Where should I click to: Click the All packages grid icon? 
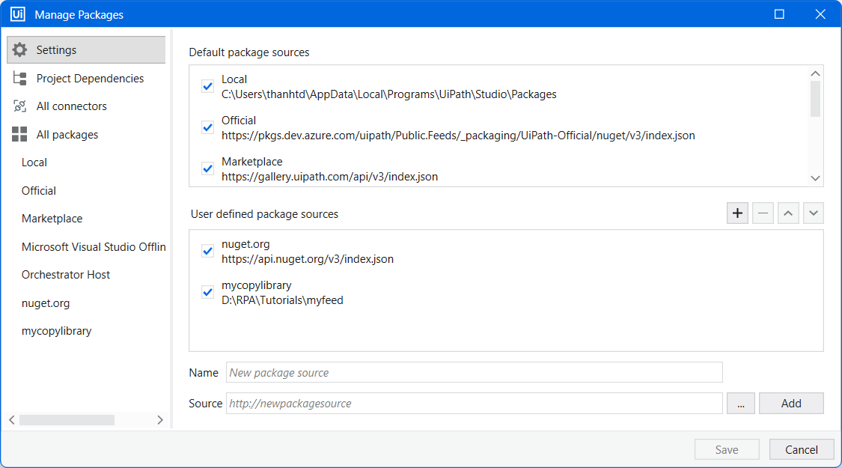tap(19, 134)
